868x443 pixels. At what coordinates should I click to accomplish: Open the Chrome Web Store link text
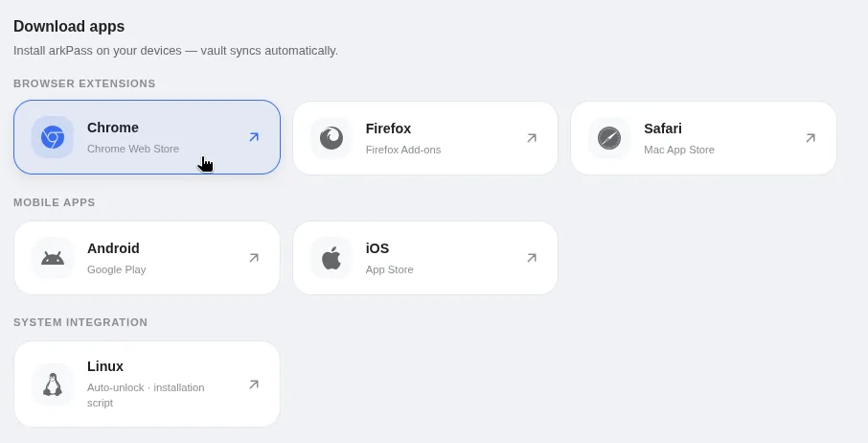pyautogui.click(x=133, y=149)
